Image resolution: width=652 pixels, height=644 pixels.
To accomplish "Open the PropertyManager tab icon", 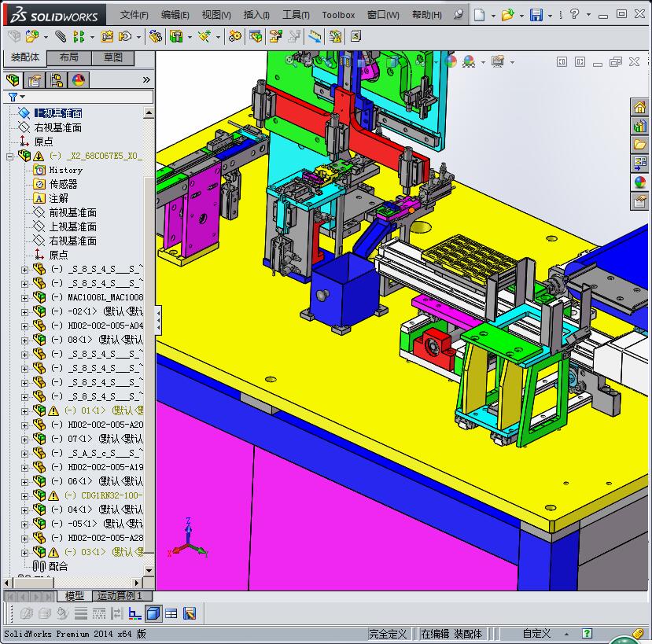I will (x=35, y=79).
